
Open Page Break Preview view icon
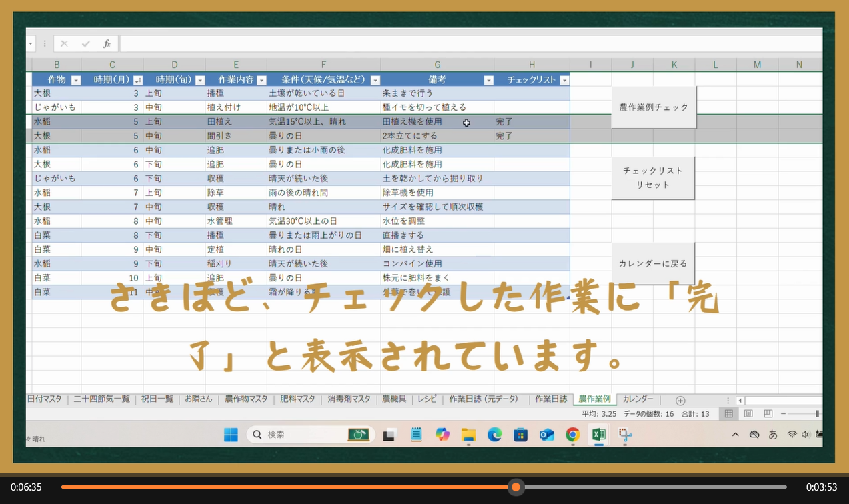click(x=768, y=414)
